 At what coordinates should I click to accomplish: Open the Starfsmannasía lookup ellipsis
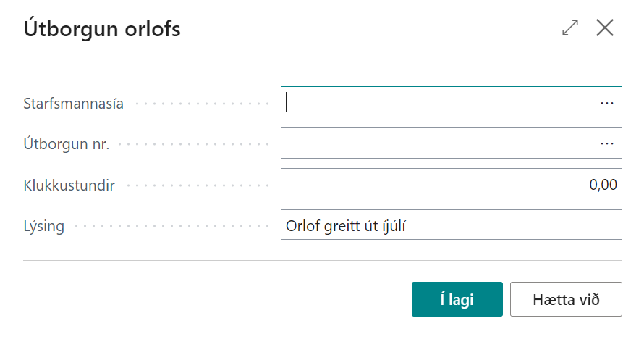pyautogui.click(x=606, y=103)
